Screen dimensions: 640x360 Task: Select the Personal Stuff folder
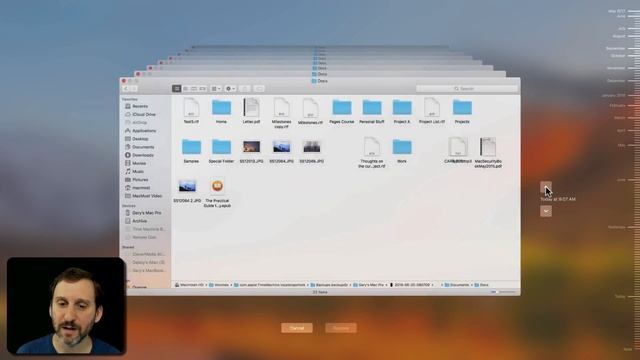pyautogui.click(x=372, y=111)
